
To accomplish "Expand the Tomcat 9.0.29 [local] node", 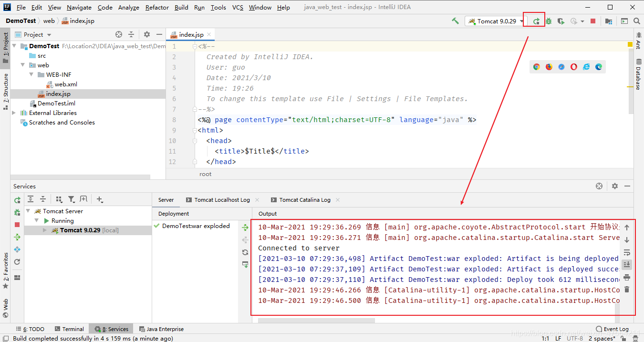I will pos(45,230).
